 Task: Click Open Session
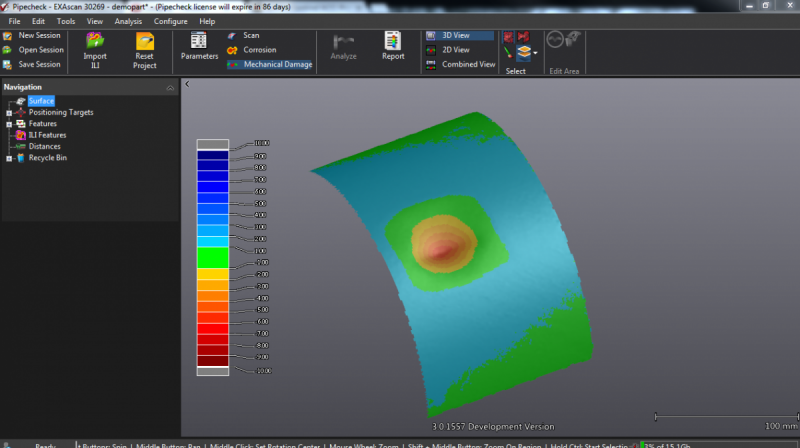[40, 50]
